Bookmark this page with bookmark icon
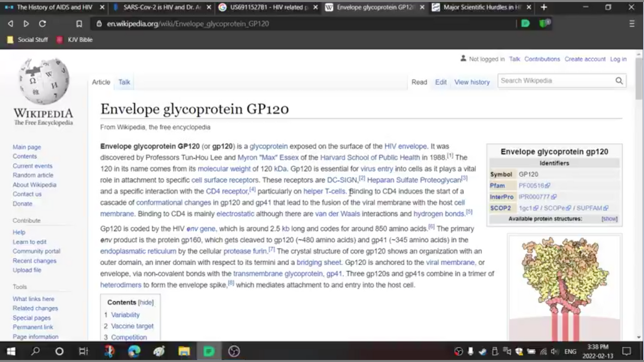 pos(79,24)
